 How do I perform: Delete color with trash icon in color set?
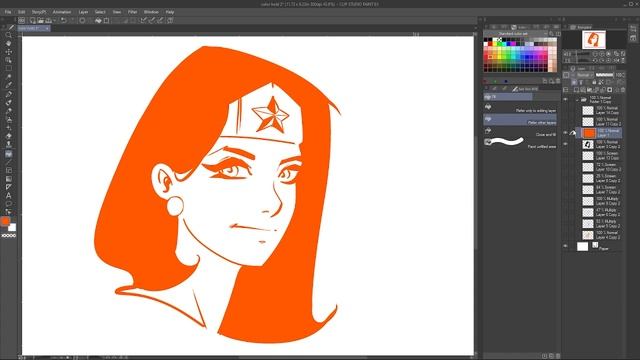pyautogui.click(x=558, y=81)
